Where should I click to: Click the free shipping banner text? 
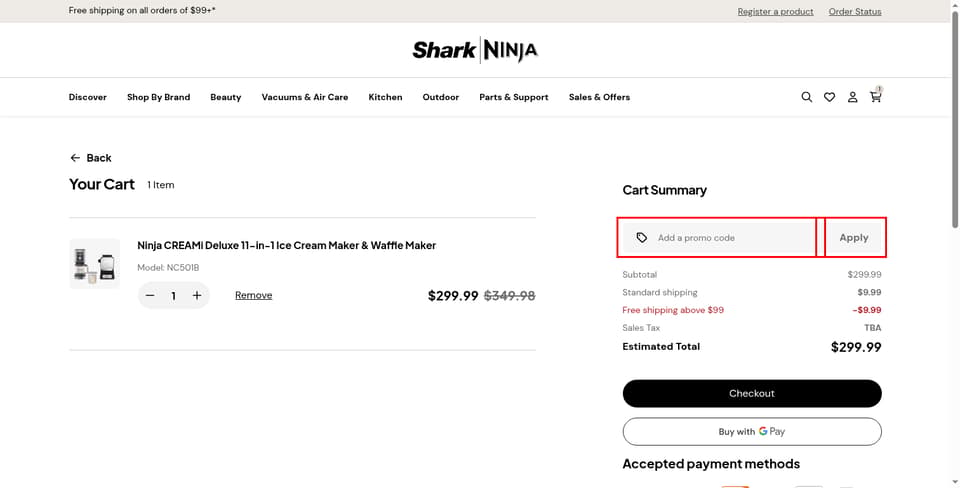[142, 10]
